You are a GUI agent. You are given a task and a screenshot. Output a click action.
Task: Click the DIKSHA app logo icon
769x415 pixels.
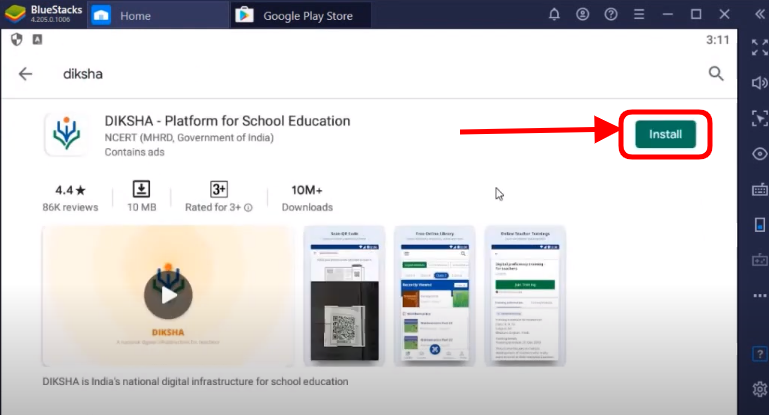tap(66, 134)
